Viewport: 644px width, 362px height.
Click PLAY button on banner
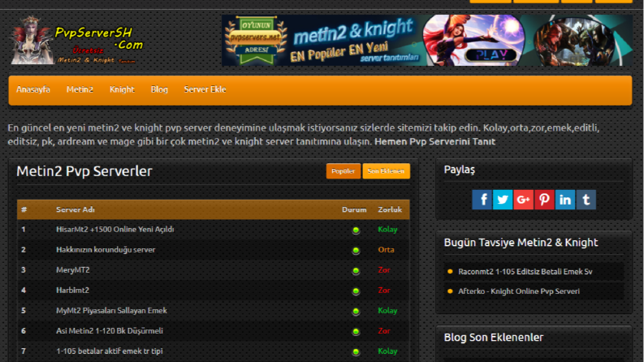tap(491, 55)
